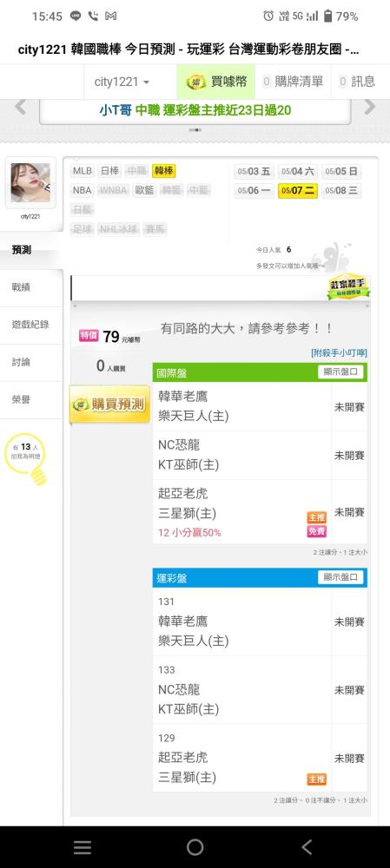Open the 訊息 messages tab

point(357,82)
